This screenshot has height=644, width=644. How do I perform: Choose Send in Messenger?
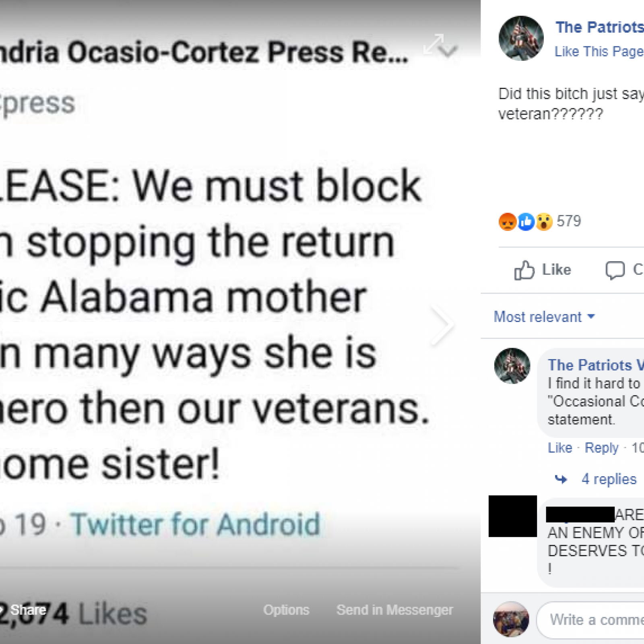point(394,610)
